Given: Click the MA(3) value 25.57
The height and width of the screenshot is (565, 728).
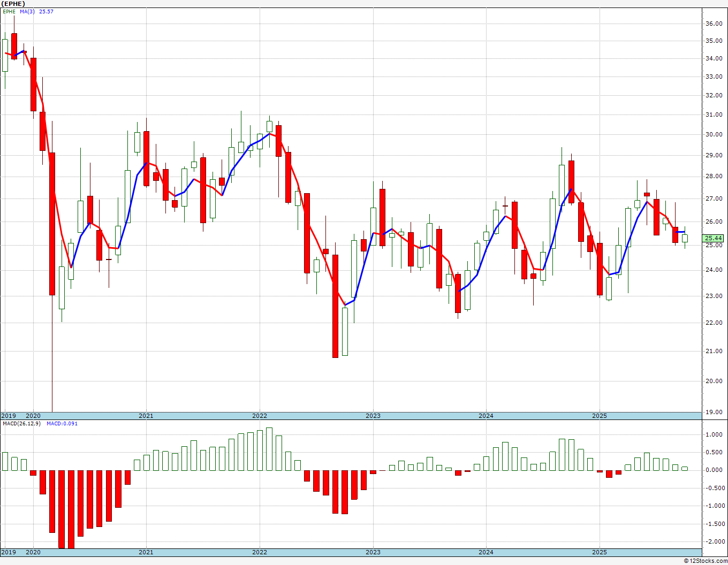Looking at the screenshot, I should (46, 11).
